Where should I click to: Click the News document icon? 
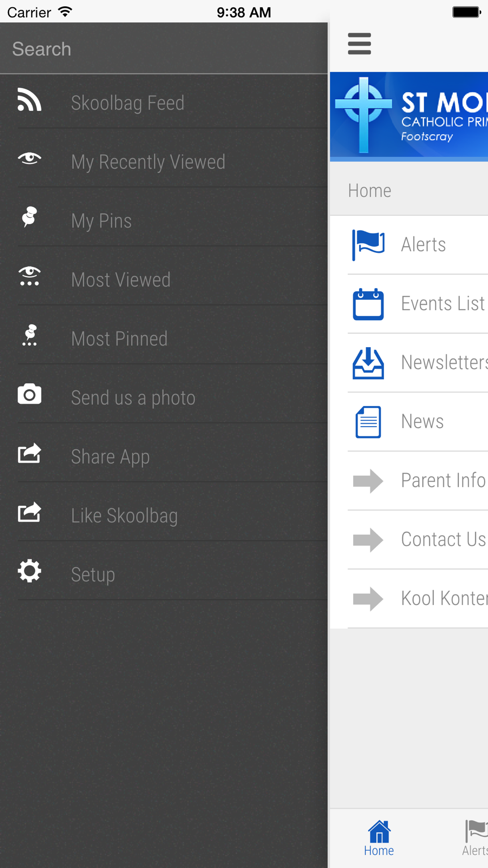point(368,422)
